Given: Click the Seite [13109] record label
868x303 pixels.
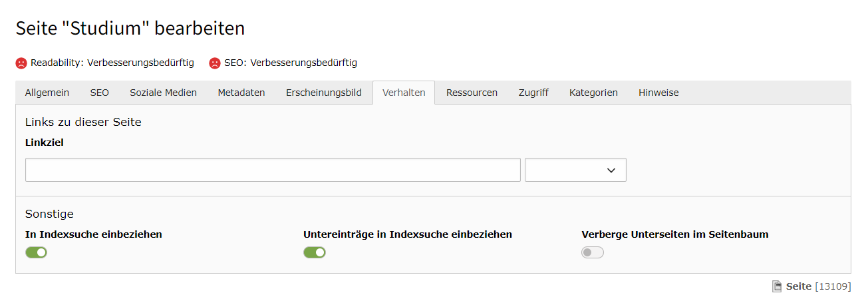Looking at the screenshot, I should [818, 286].
